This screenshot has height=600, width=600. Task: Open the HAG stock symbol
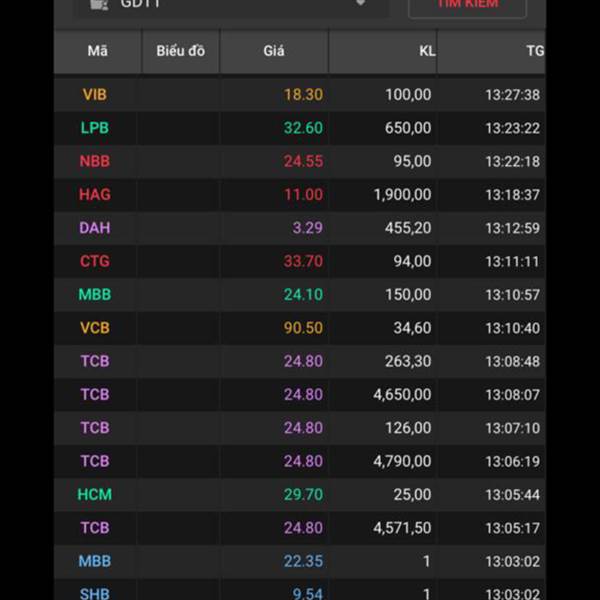[95, 195]
